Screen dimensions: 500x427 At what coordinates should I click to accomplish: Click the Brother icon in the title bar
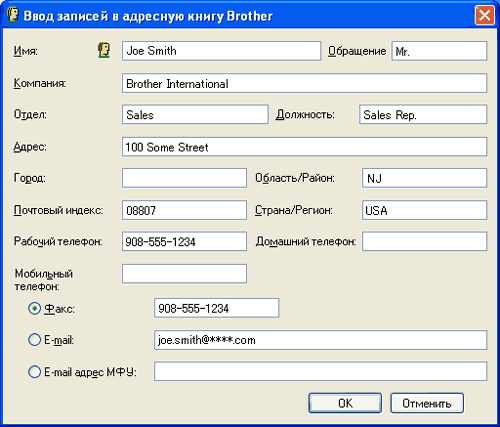[13, 15]
